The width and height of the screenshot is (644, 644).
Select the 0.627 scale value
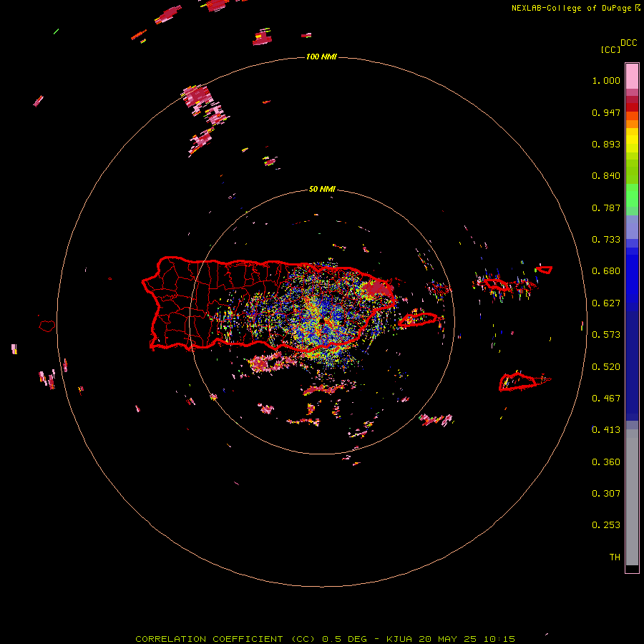pos(606,303)
